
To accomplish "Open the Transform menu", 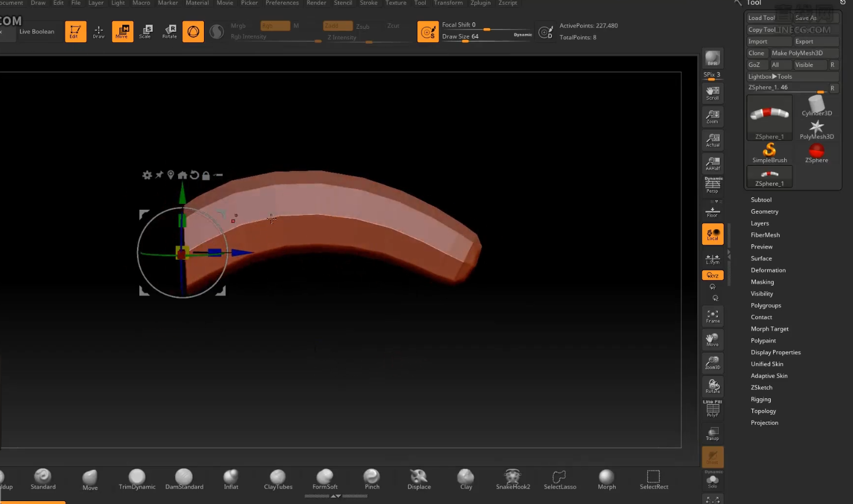I will [x=448, y=3].
